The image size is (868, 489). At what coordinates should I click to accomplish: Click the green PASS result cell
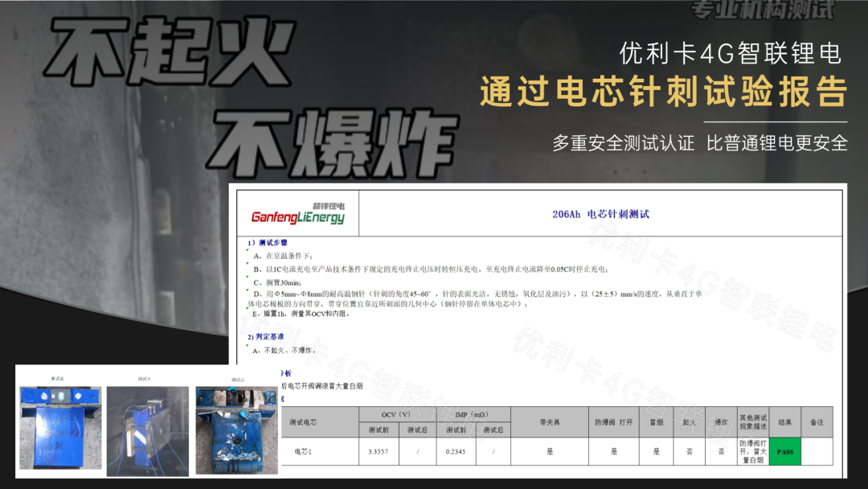(x=785, y=452)
